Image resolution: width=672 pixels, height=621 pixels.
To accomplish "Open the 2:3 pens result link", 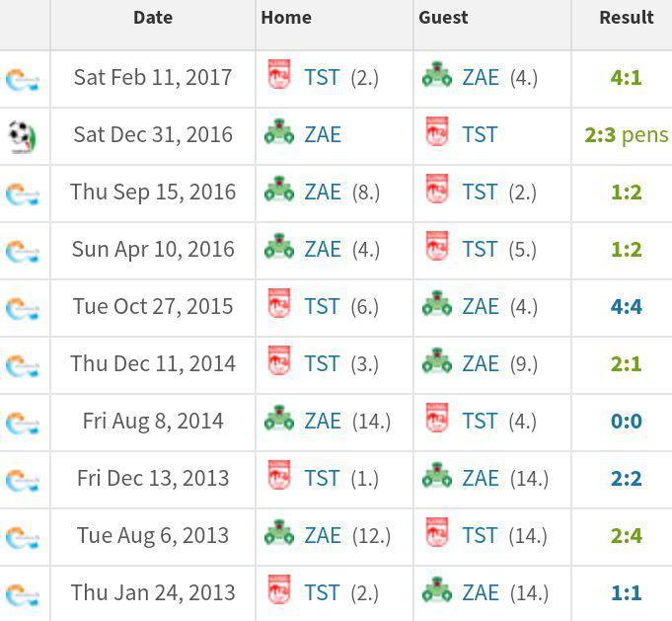I will [627, 135].
